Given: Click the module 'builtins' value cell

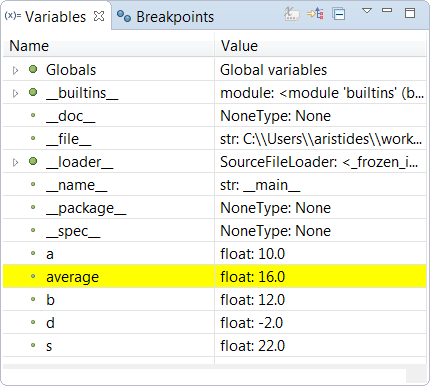Looking at the screenshot, I should click(x=322, y=93).
